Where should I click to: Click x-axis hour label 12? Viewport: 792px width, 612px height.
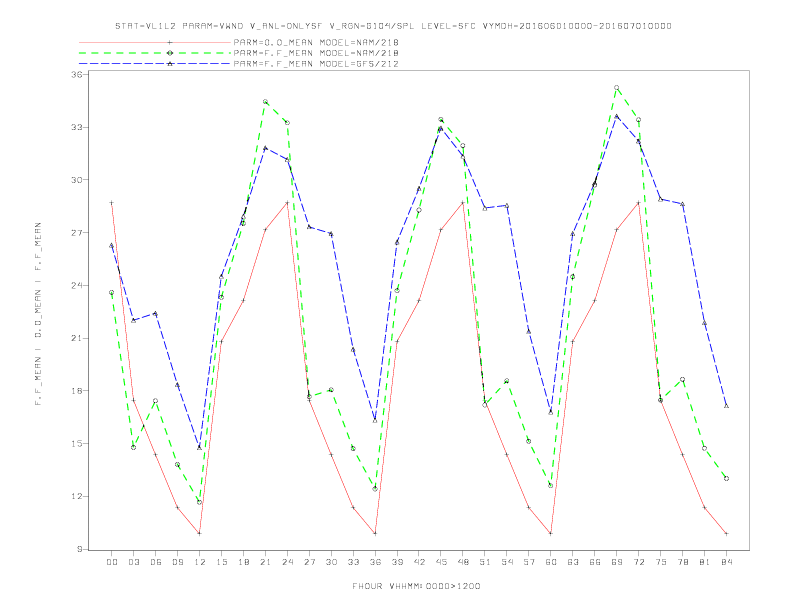(x=200, y=562)
